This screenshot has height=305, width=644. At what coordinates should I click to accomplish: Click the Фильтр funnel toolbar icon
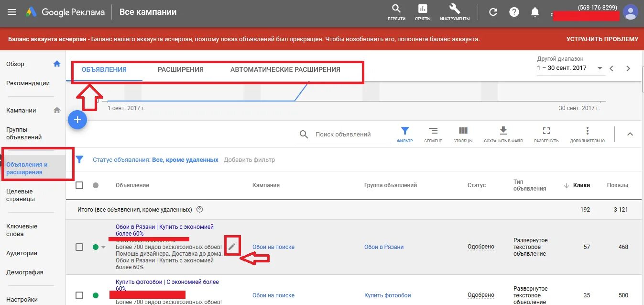click(x=405, y=134)
